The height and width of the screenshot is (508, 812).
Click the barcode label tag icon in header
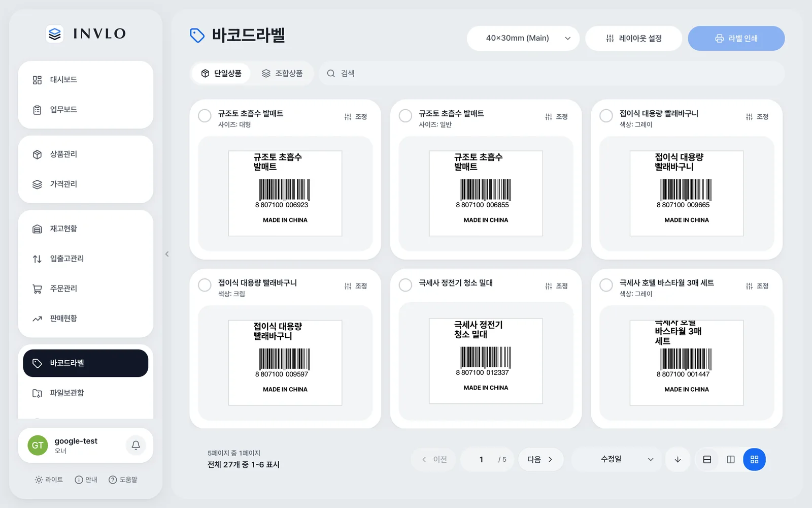click(x=197, y=36)
